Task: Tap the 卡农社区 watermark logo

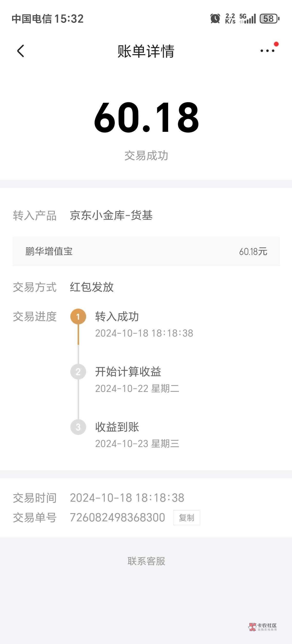Action: click(263, 627)
